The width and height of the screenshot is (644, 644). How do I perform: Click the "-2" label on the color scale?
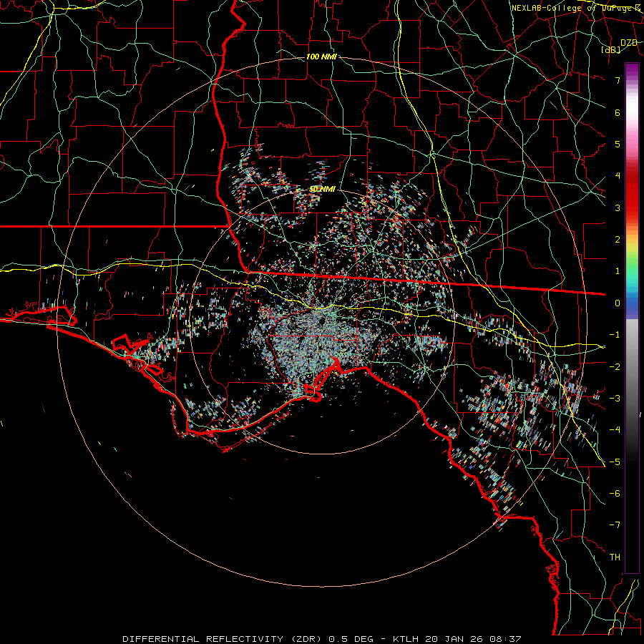[x=615, y=366]
